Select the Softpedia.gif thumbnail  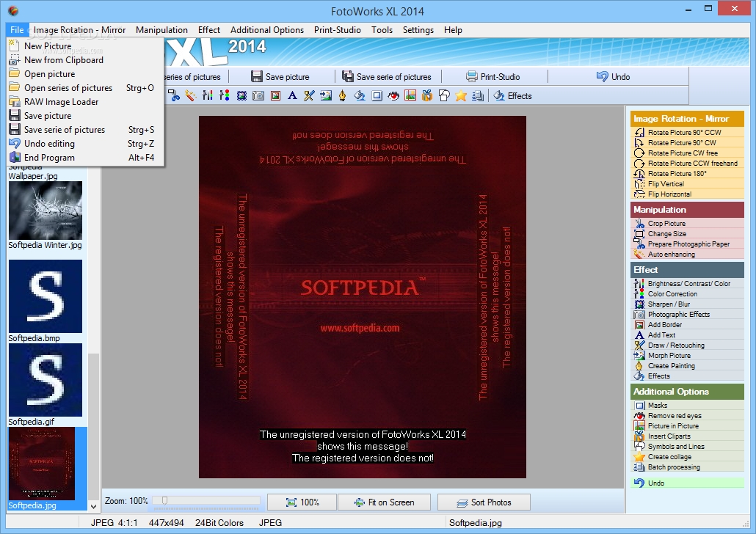(46, 380)
